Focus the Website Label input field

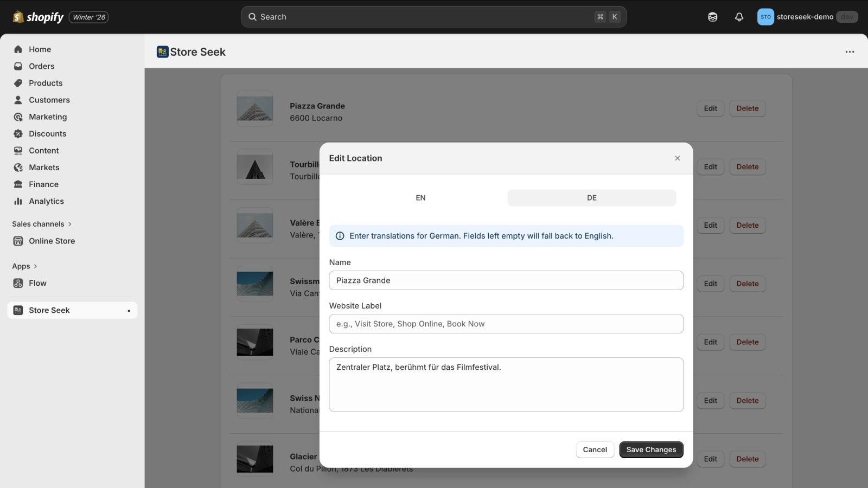(x=506, y=324)
